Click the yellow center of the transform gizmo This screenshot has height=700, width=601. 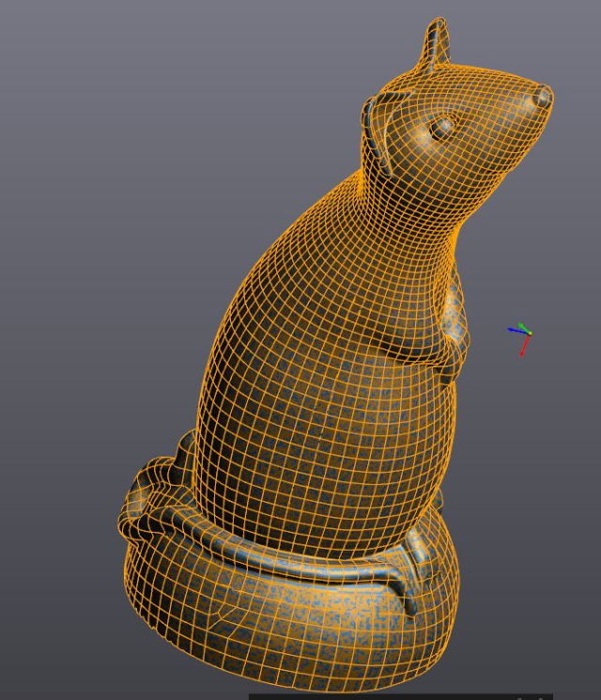[529, 333]
